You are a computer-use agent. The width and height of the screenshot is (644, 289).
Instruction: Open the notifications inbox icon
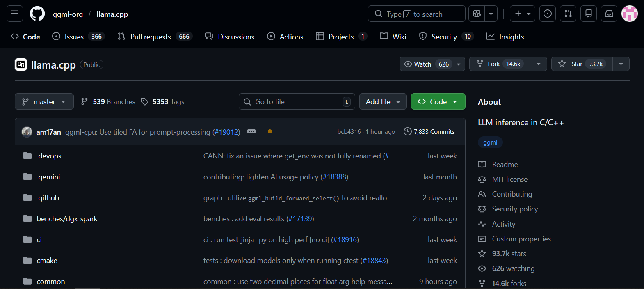(x=609, y=14)
